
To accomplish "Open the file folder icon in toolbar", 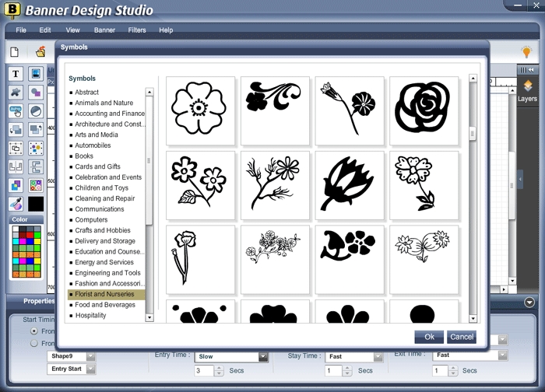I will click(40, 52).
